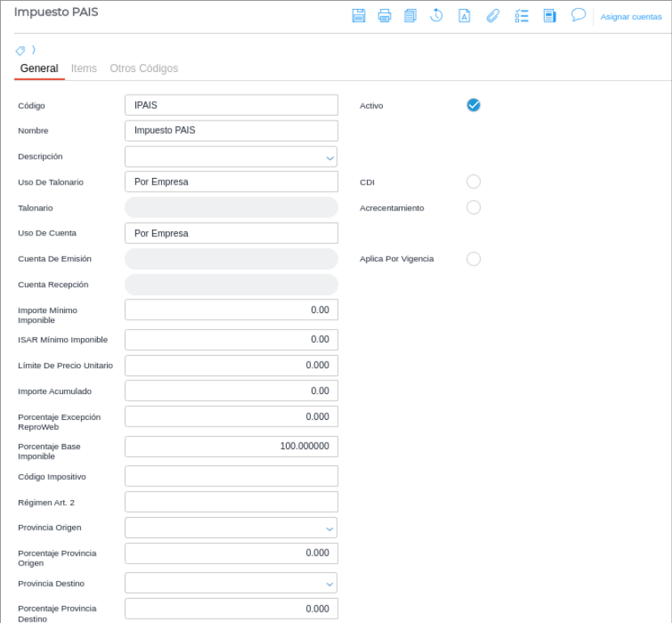Open the comments speech bubble icon
The height and width of the screenshot is (623, 672).
[578, 15]
